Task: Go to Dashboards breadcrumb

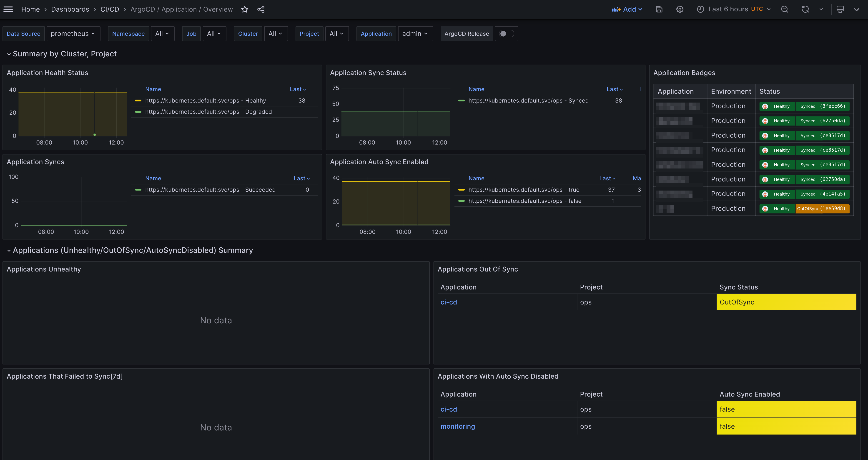Action: [70, 9]
